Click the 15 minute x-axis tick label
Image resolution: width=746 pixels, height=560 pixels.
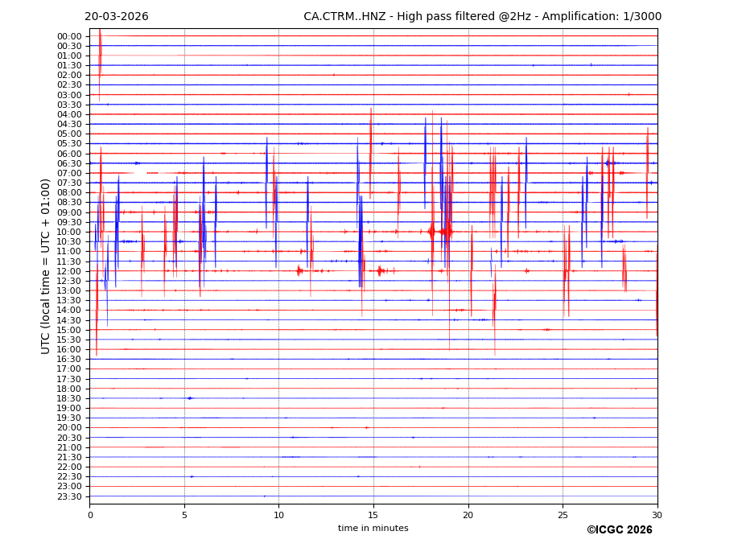pyautogui.click(x=373, y=515)
